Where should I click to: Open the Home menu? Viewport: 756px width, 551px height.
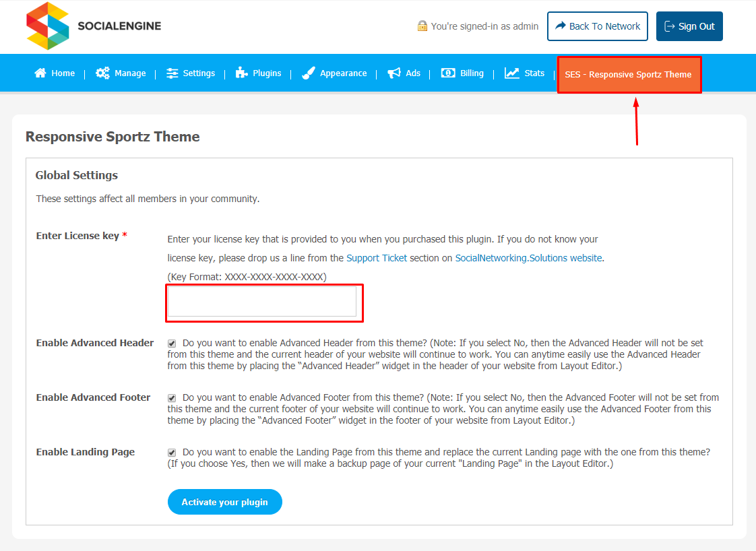pyautogui.click(x=55, y=73)
